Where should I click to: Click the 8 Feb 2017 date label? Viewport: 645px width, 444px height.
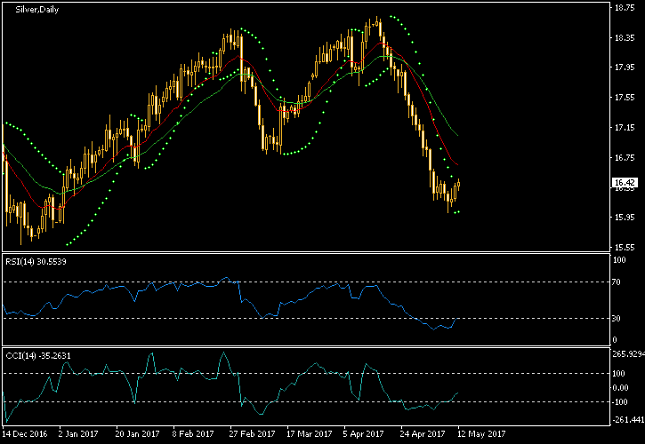(193, 434)
